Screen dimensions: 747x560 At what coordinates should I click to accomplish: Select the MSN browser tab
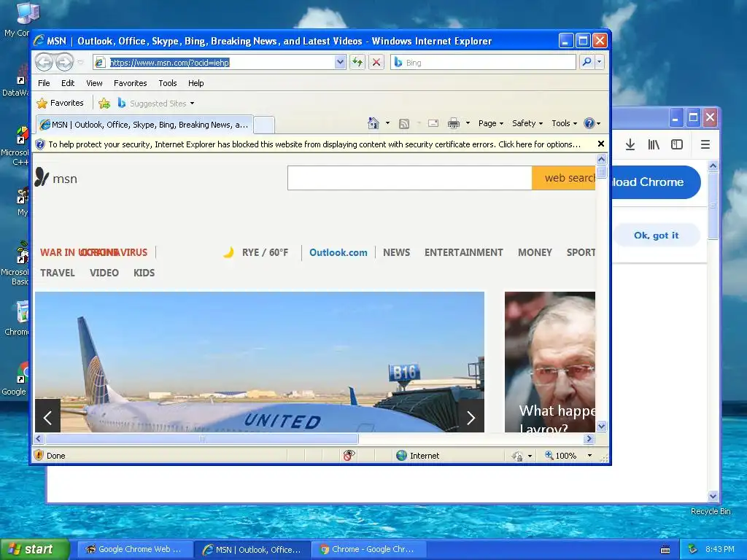pos(144,125)
